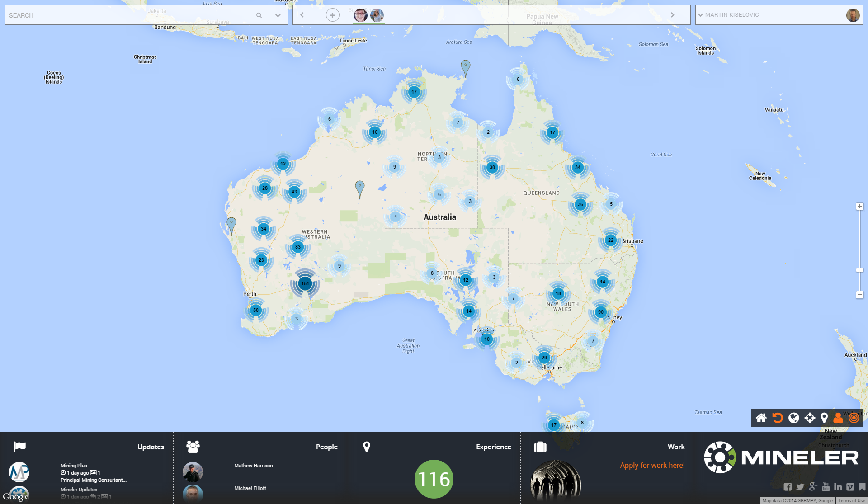Viewport: 868px width, 504px height.
Task: Open the Twitter social link icon
Action: click(800, 487)
